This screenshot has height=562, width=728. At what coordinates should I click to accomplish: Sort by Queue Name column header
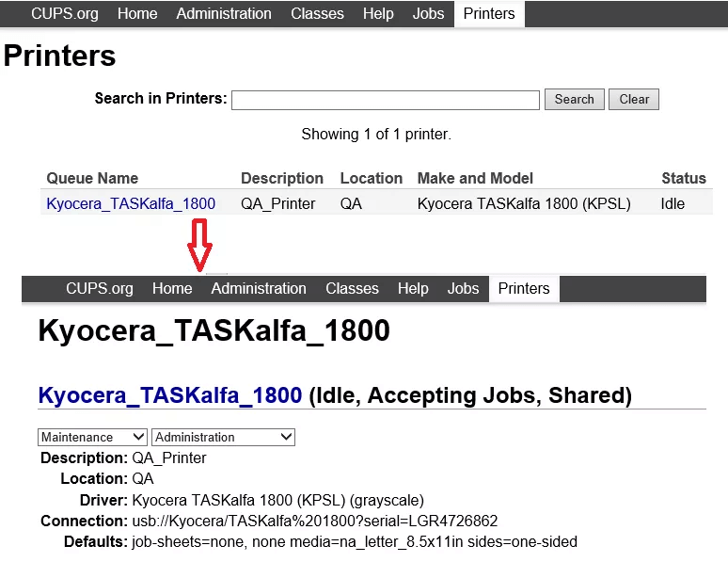tap(92, 178)
